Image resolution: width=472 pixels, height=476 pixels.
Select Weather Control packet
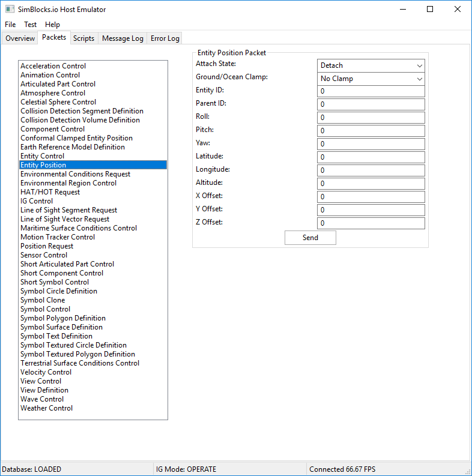[93, 408]
